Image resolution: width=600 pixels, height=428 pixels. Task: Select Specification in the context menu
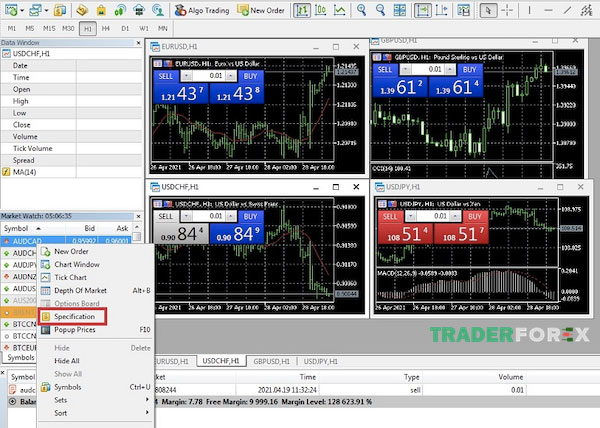click(x=96, y=316)
